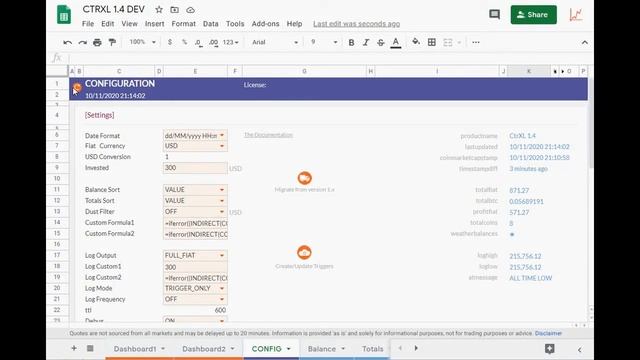Format as percent
Viewport: 640px width, 360px height.
[184, 42]
